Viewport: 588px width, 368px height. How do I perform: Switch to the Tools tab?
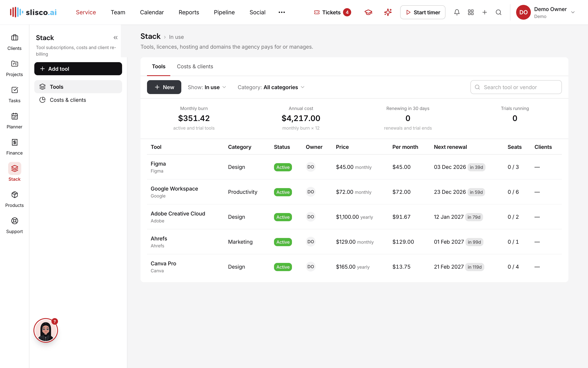(159, 66)
